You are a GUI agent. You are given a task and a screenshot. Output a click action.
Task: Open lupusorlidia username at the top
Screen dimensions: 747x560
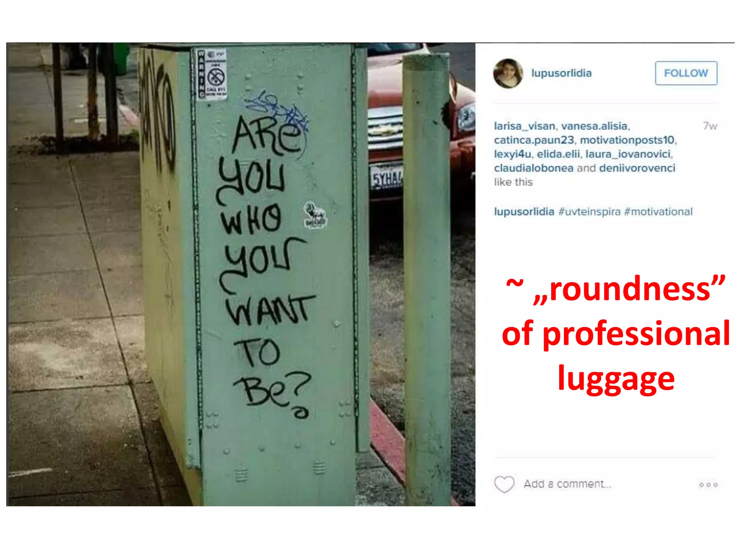[x=561, y=73]
